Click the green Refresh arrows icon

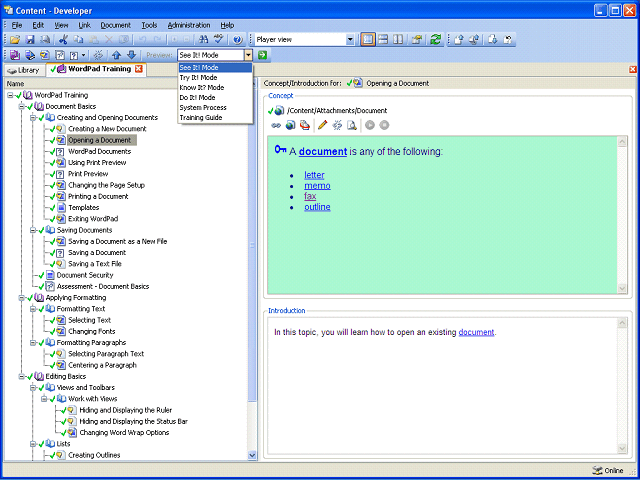click(x=436, y=40)
